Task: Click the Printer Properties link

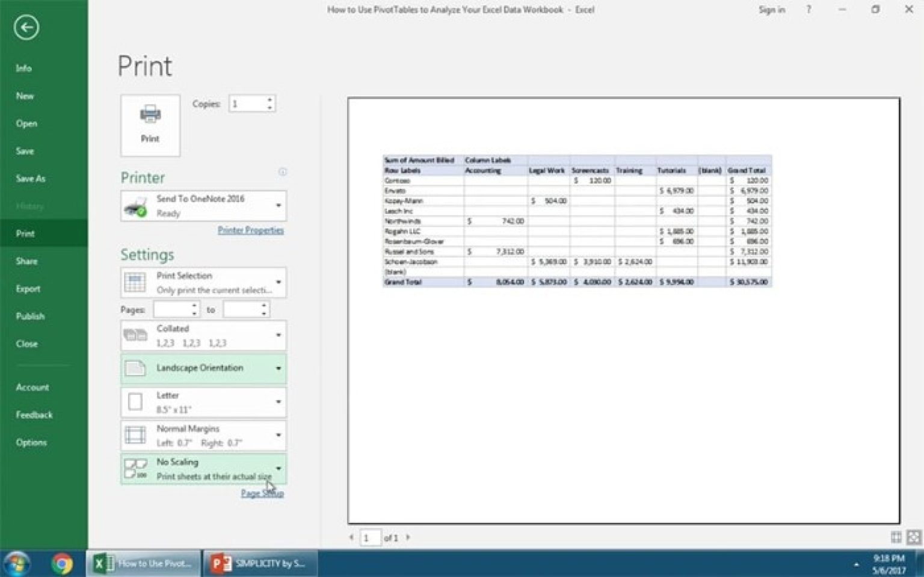Action: click(250, 230)
